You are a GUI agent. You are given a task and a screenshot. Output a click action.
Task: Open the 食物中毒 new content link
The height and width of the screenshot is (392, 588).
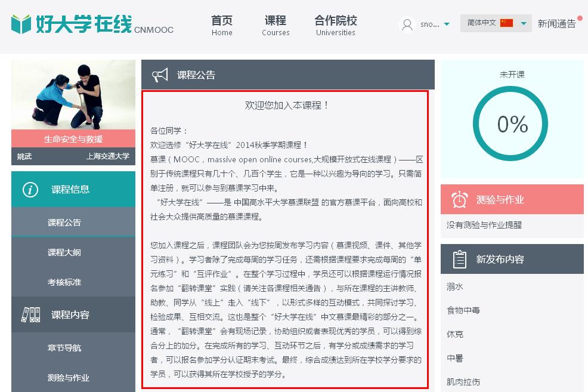(x=463, y=310)
